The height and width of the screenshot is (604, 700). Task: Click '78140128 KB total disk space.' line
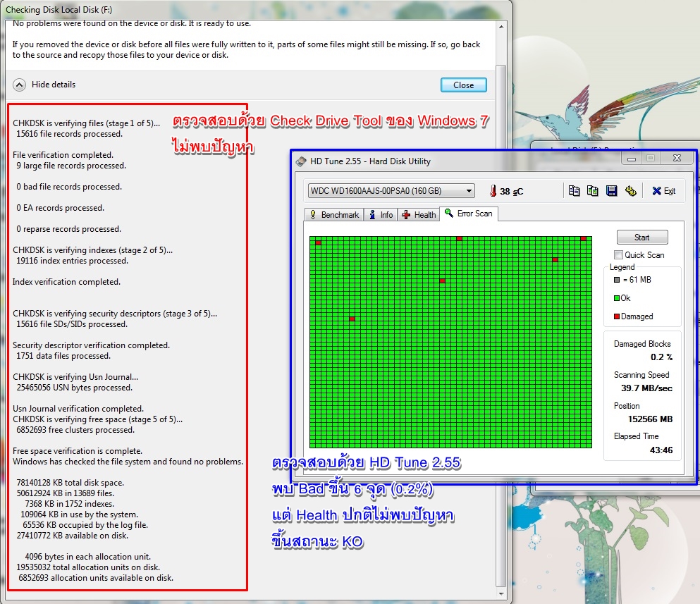tap(70, 483)
